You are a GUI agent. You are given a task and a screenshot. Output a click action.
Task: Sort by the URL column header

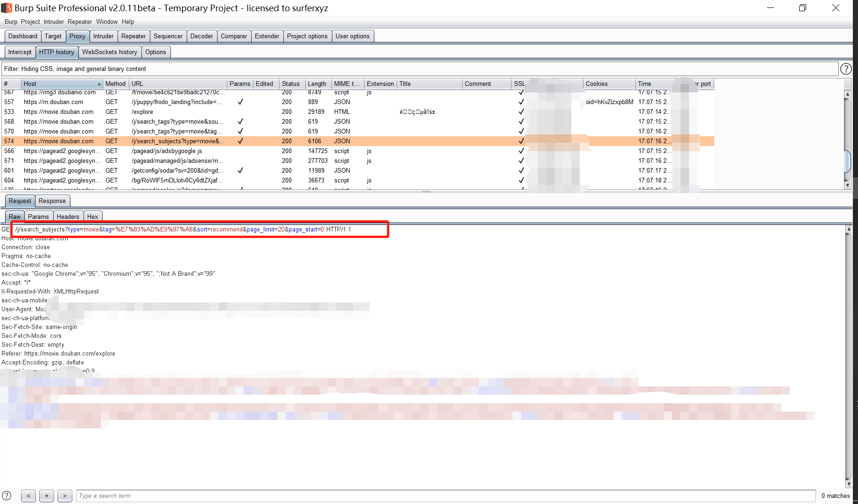(178, 84)
